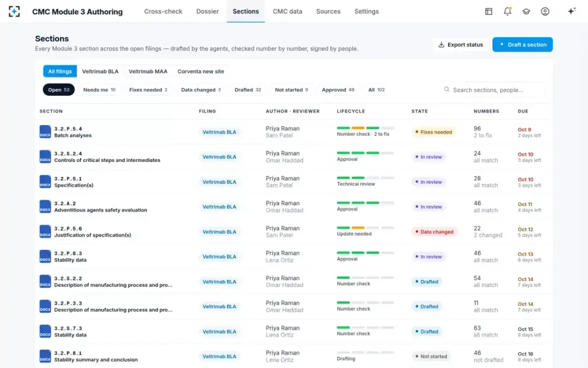This screenshot has height=368, width=588.
Task: Click Update needed lifecycle label
Action: [x=354, y=234]
